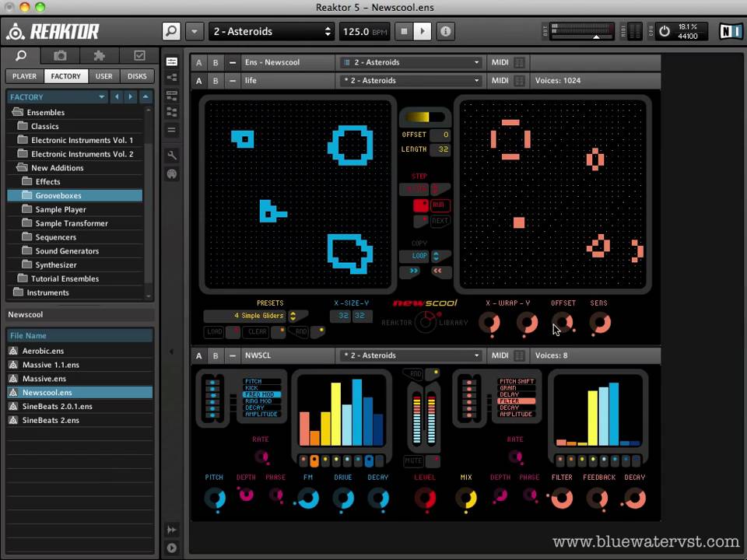Open the structure view sidebar icon
This screenshot has height=560, width=747.
pyautogui.click(x=172, y=78)
